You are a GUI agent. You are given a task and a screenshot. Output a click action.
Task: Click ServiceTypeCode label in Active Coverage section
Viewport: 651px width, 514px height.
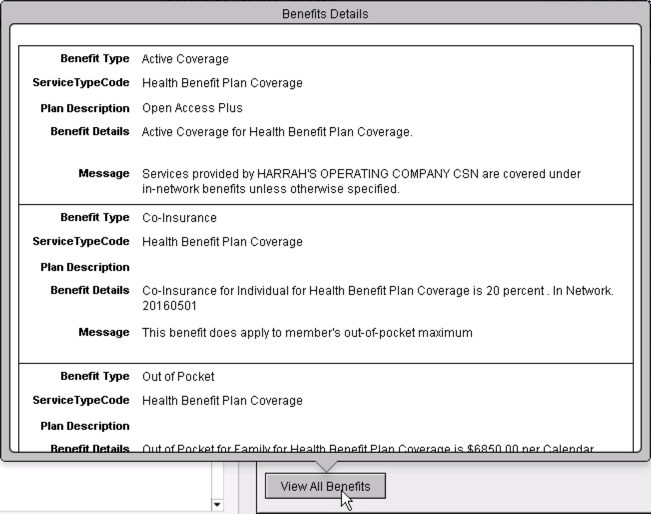point(81,83)
